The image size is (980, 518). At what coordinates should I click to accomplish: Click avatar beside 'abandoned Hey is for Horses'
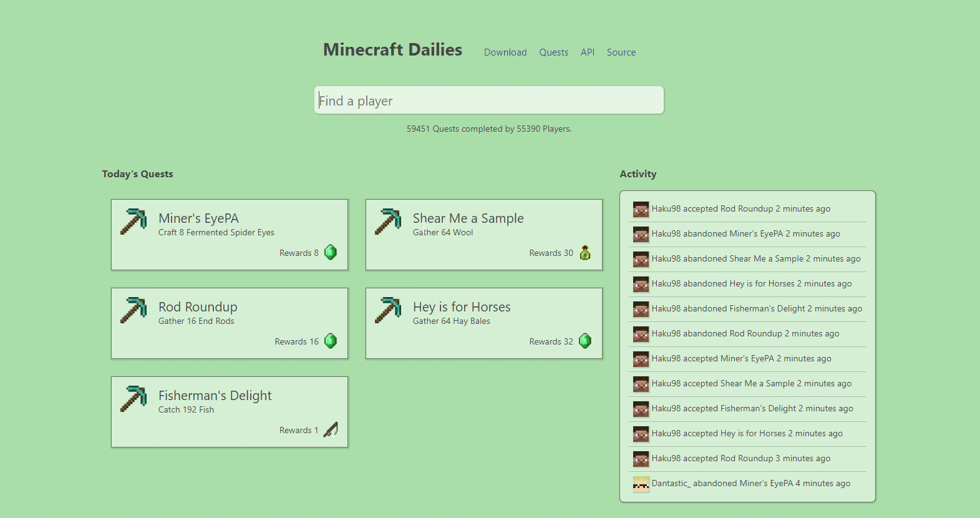[x=641, y=284]
